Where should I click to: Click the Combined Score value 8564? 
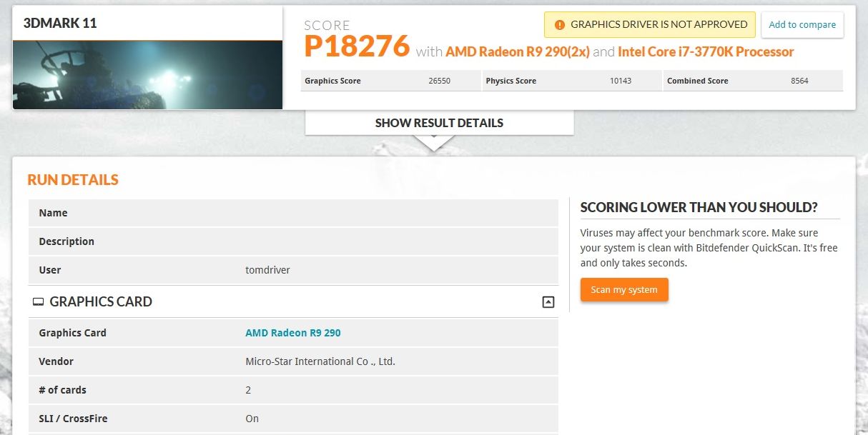tap(799, 81)
